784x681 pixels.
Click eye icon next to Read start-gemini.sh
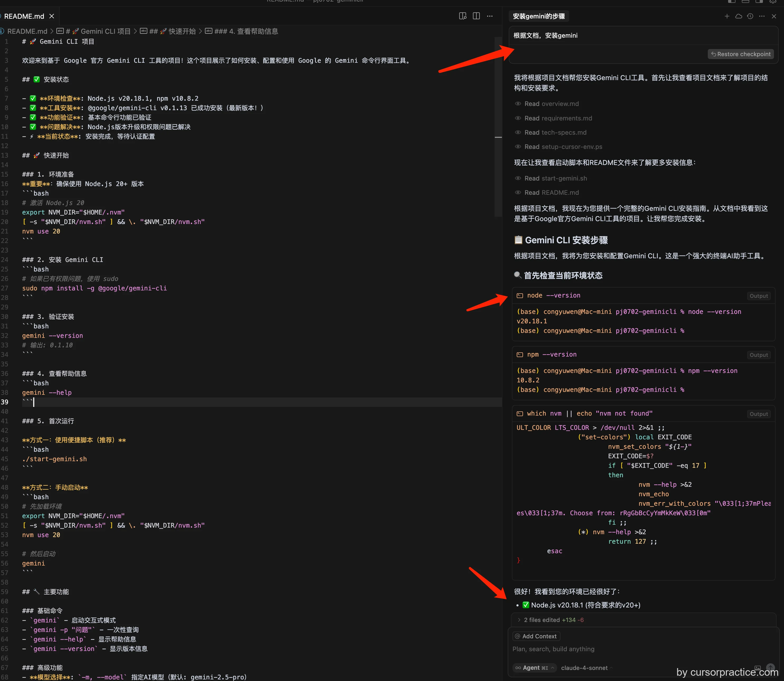(517, 178)
